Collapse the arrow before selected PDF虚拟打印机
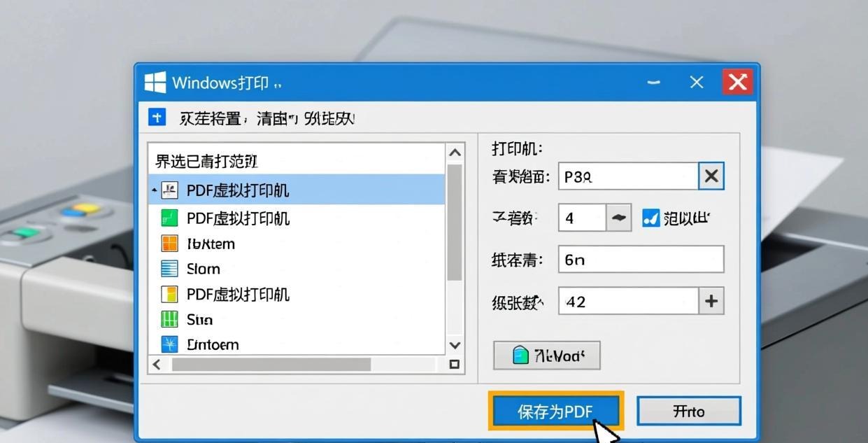 tap(154, 190)
